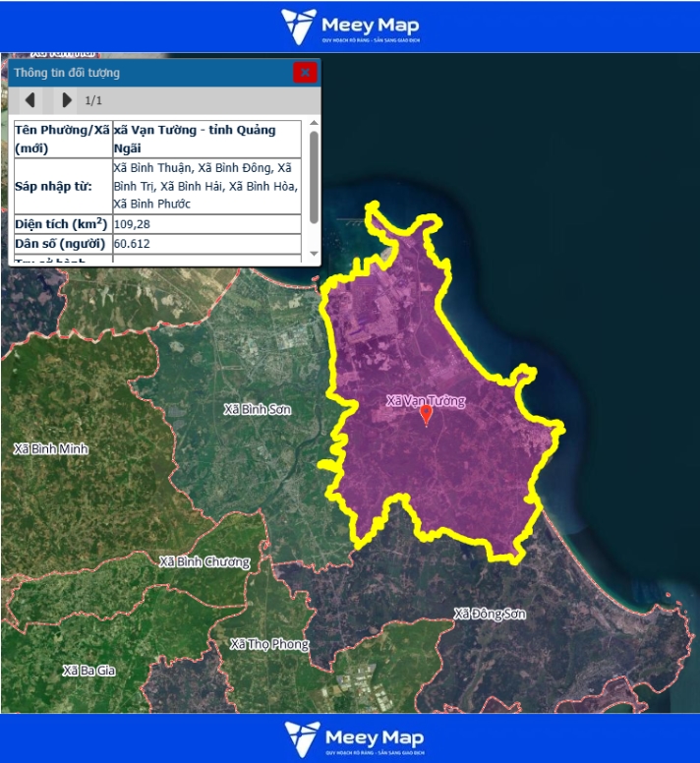Click the red location pin on Vạn Tường
This screenshot has width=700, height=763.
(x=426, y=415)
